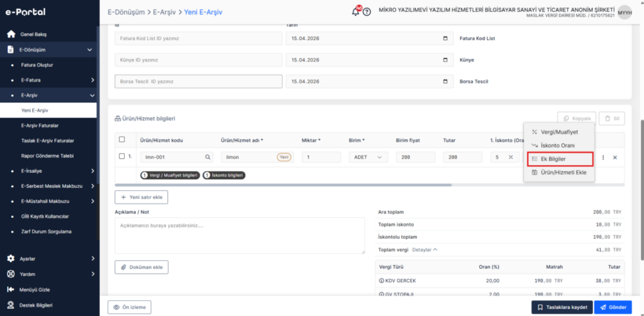Click the Açıklama / Not textarea

240,236
